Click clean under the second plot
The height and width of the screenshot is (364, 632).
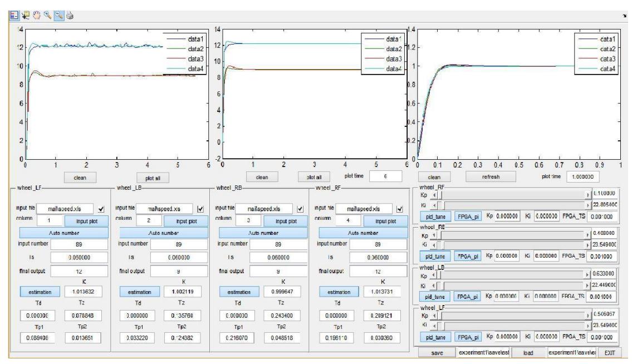pos(262,177)
